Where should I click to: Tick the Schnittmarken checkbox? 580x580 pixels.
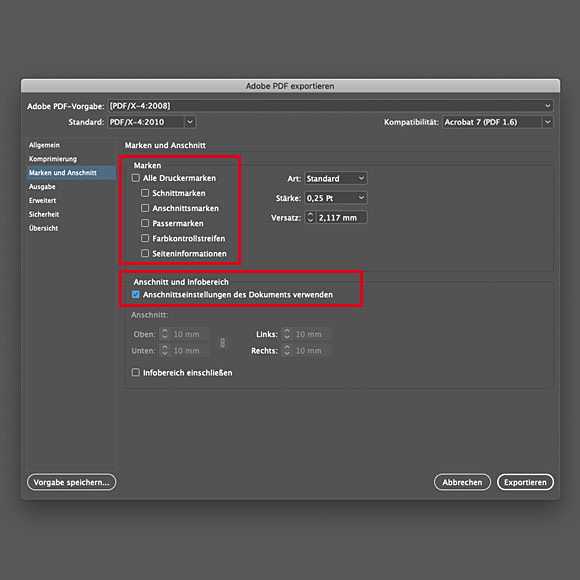coord(145,193)
